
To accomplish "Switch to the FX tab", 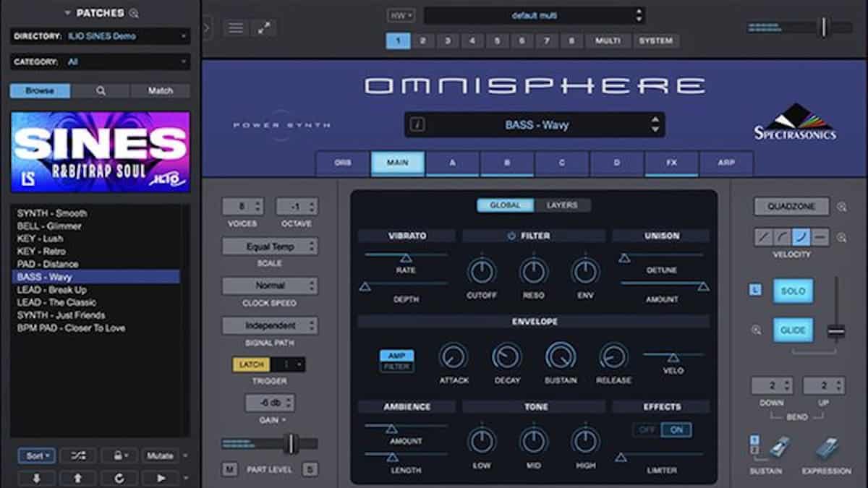I will coord(672,163).
